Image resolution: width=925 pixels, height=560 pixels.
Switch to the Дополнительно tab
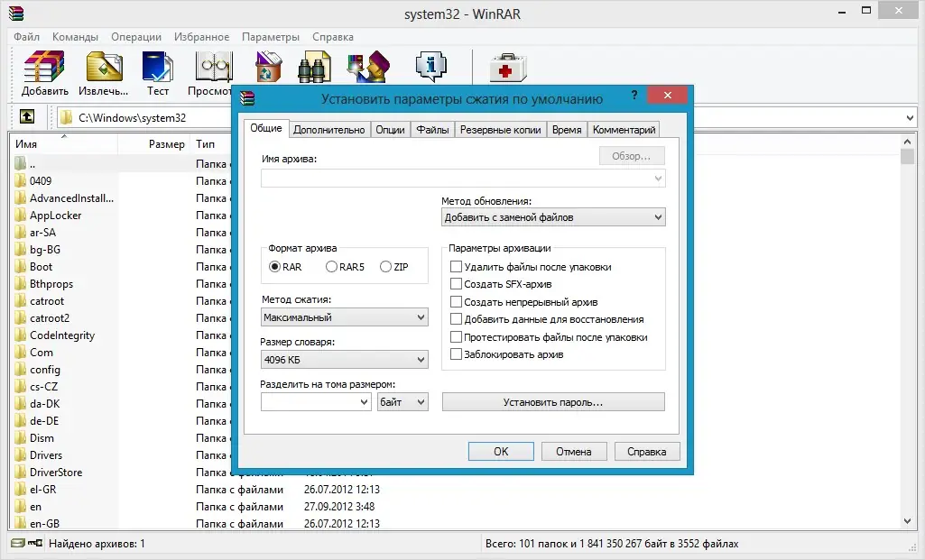329,130
